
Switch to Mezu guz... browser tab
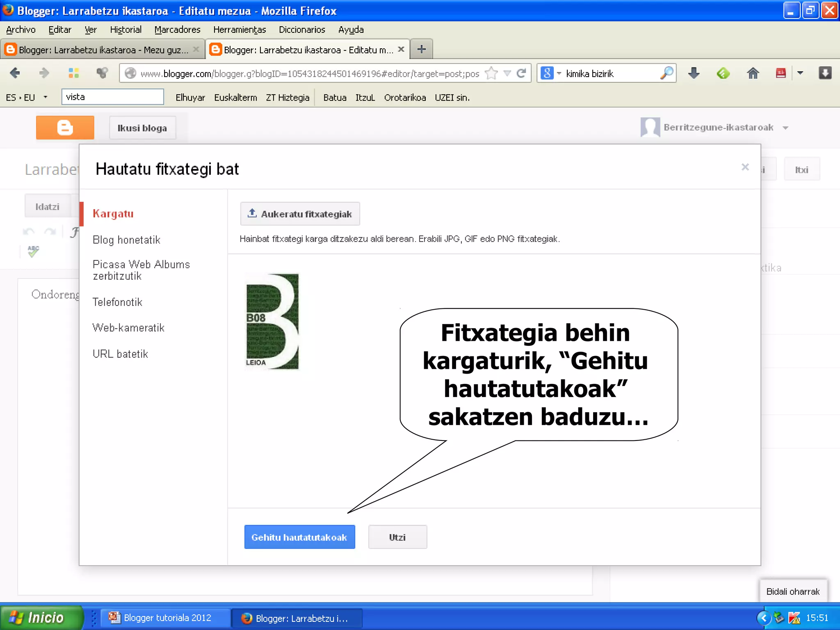point(103,50)
